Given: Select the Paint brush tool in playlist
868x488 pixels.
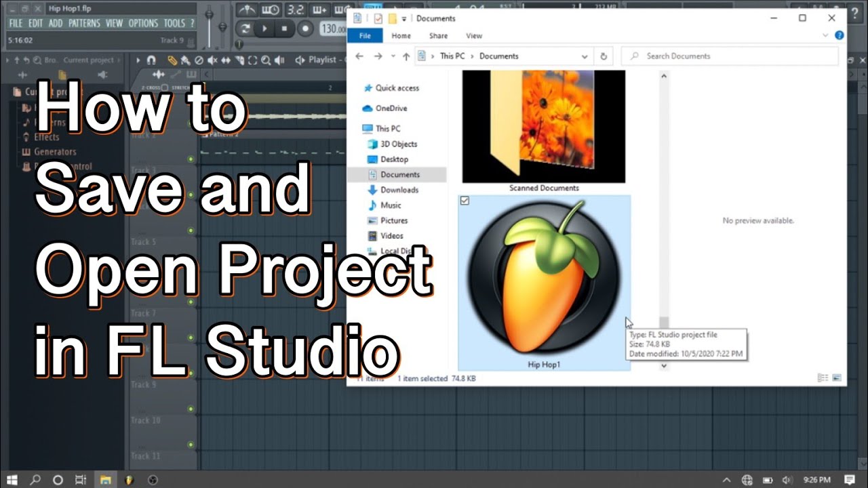Looking at the screenshot, I should [x=185, y=60].
